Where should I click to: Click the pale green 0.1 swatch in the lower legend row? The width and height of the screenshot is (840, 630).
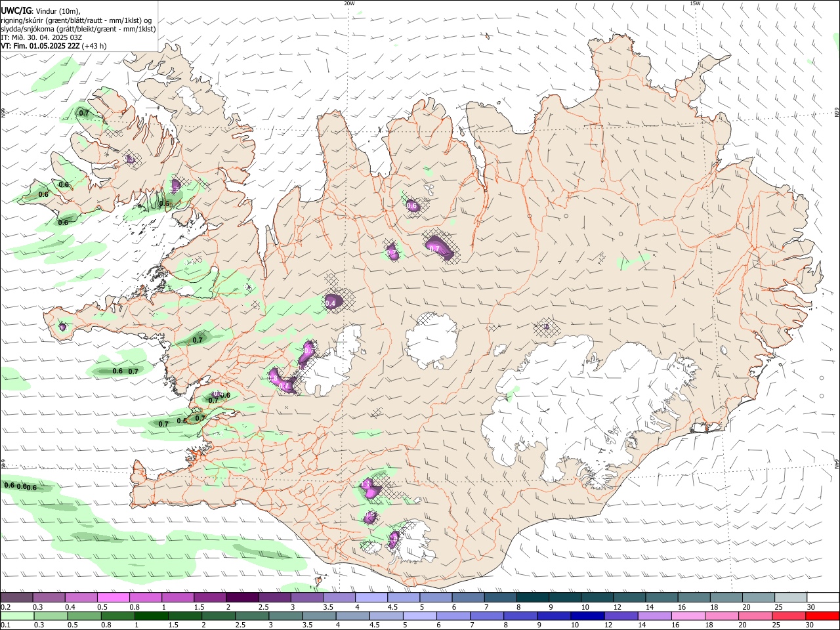pyautogui.click(x=17, y=616)
